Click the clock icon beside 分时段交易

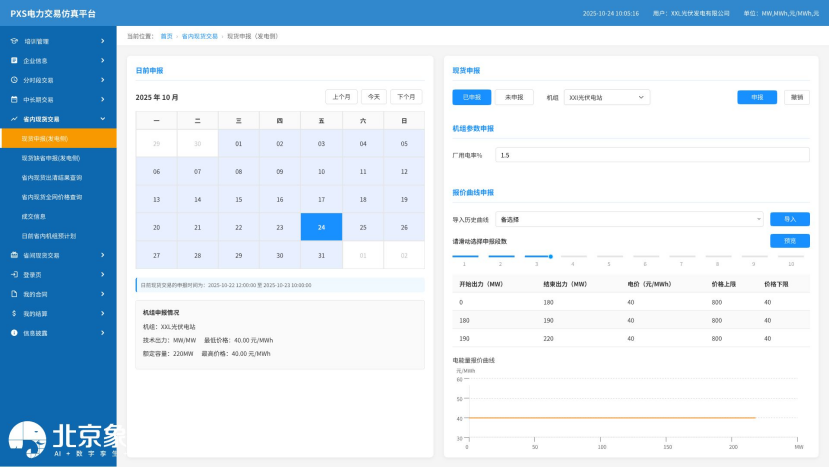click(14, 80)
